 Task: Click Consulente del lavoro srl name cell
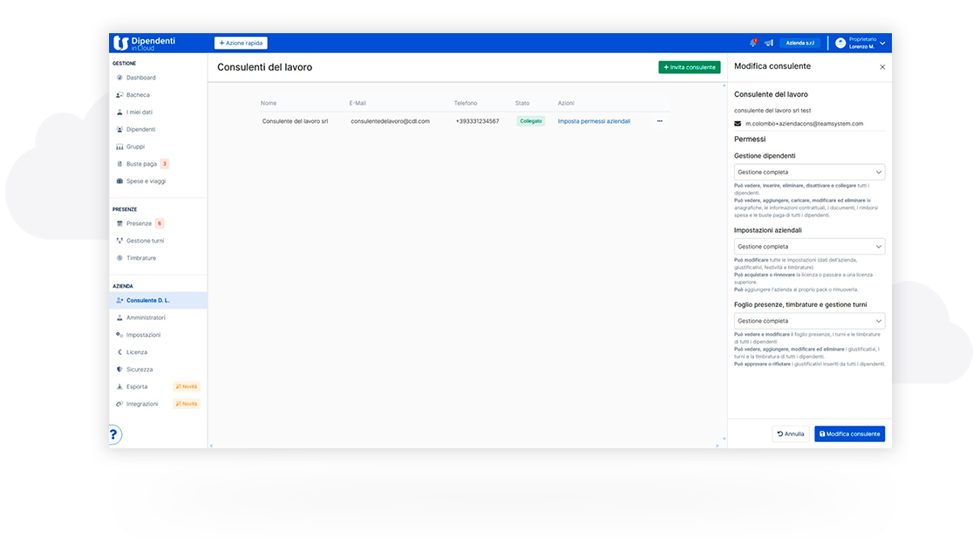pyautogui.click(x=295, y=121)
